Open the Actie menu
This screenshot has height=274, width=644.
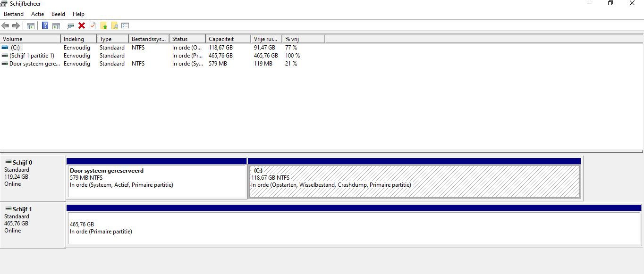coord(38,14)
